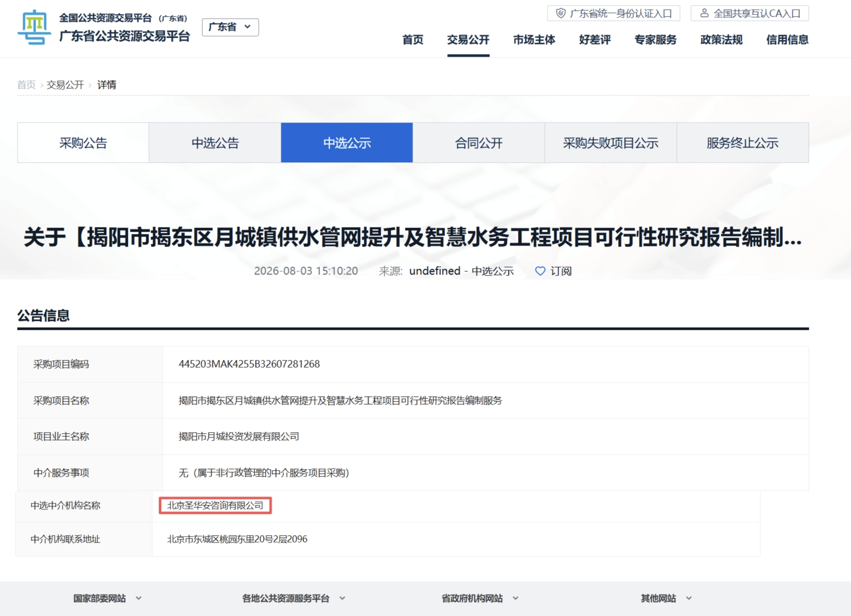851x616 pixels.
Task: Expand the 省政府机构网站 dropdown
Action: click(x=480, y=598)
